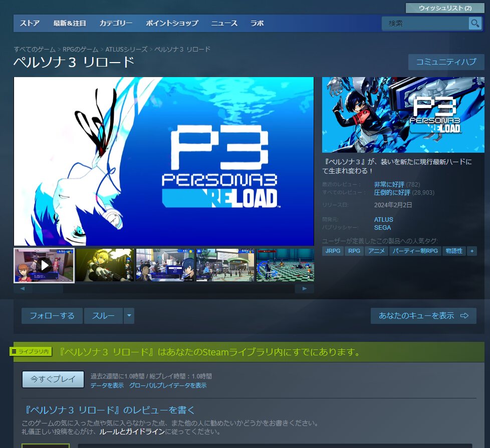Click the screenshot strip scrollbar handle
The image size is (490, 448).
coord(48,289)
